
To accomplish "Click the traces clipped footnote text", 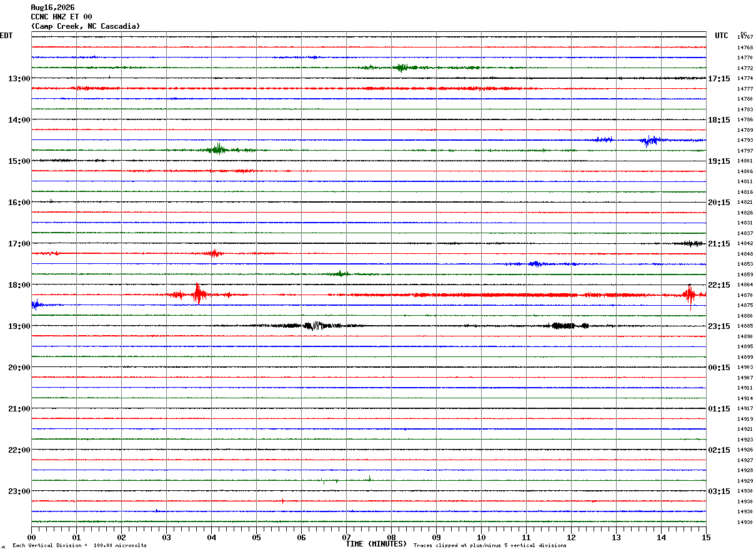I will (490, 545).
